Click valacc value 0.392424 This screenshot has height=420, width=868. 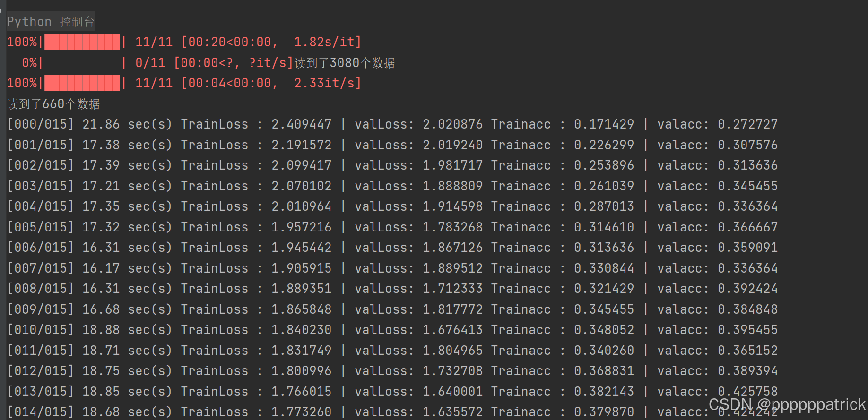[x=748, y=289]
